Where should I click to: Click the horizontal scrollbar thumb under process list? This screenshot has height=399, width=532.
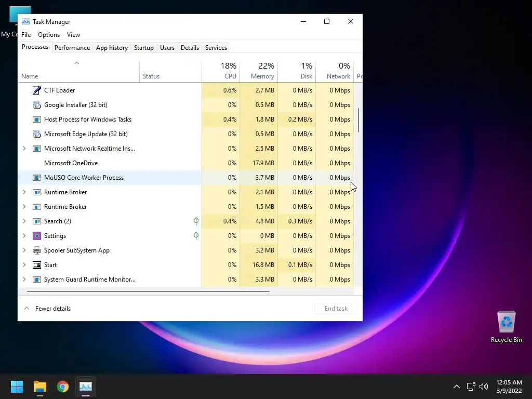[x=148, y=291]
